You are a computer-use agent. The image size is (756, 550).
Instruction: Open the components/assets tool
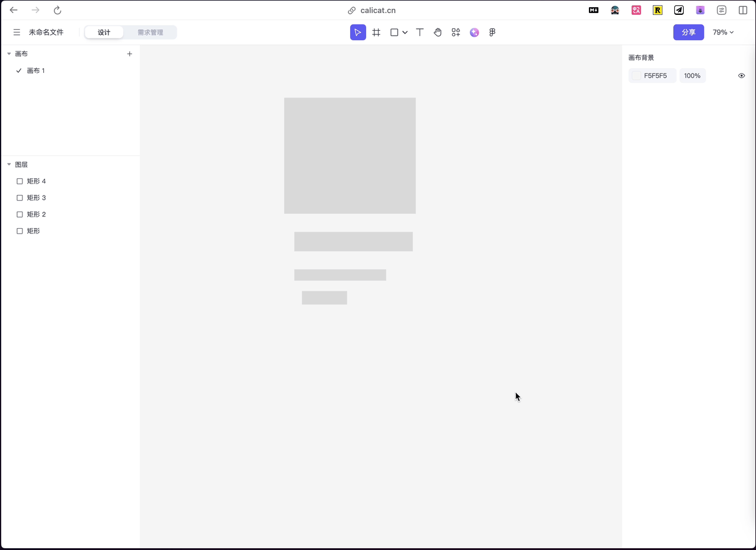click(456, 32)
